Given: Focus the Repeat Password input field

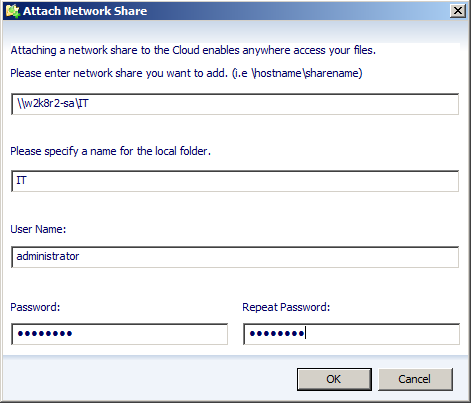Looking at the screenshot, I should 351,334.
